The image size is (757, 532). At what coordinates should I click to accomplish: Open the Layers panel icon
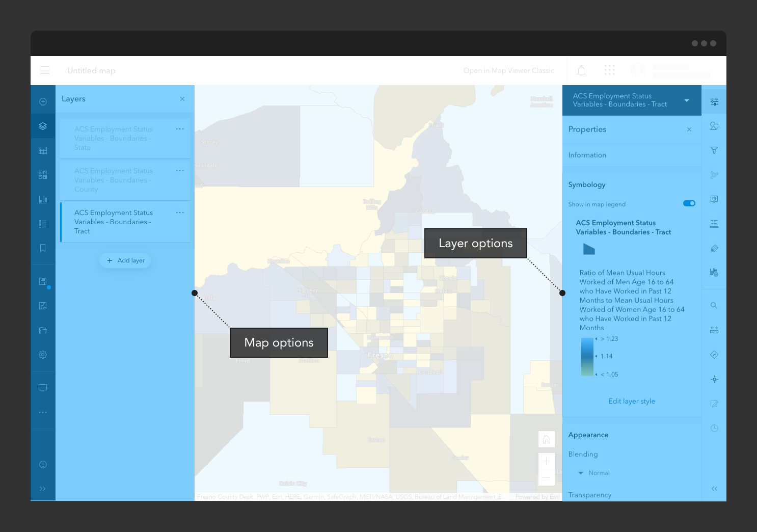click(43, 126)
